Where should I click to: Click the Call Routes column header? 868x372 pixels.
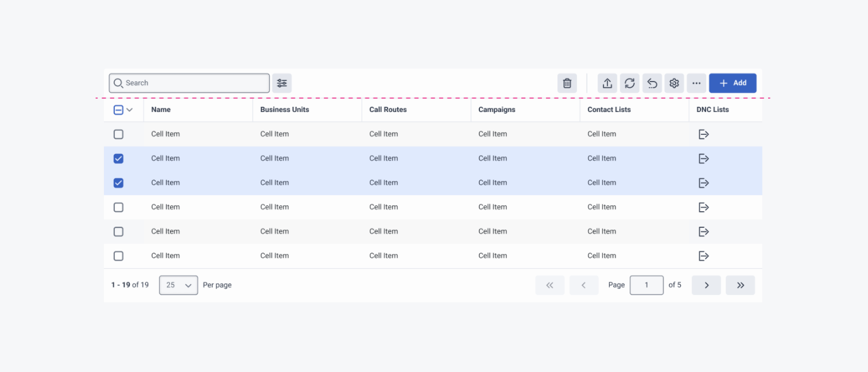[x=388, y=110]
